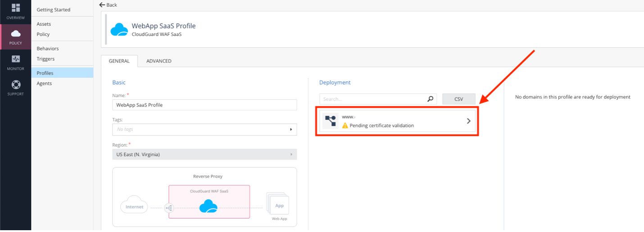The width and height of the screenshot is (644, 232).
Task: Click the Pending certificate validation text
Action: pyautogui.click(x=381, y=125)
